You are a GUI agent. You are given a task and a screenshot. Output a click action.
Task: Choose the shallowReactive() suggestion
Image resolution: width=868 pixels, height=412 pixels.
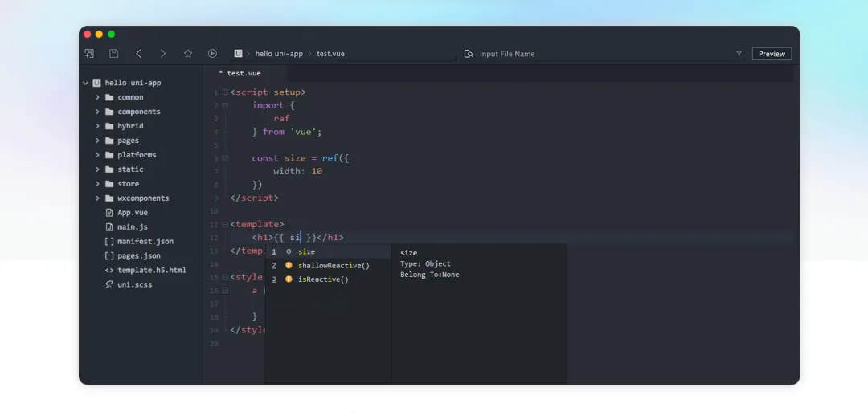click(x=328, y=266)
